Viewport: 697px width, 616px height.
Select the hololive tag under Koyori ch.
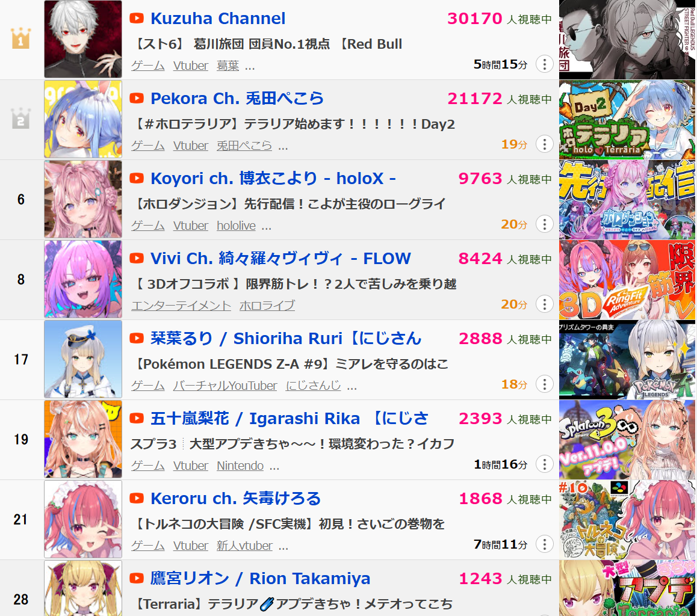point(236,226)
